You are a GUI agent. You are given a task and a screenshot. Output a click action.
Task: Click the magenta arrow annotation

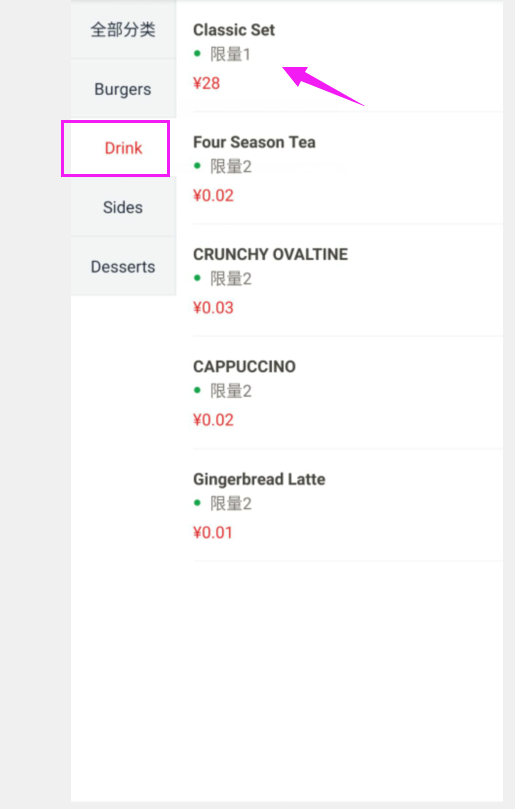tap(323, 86)
